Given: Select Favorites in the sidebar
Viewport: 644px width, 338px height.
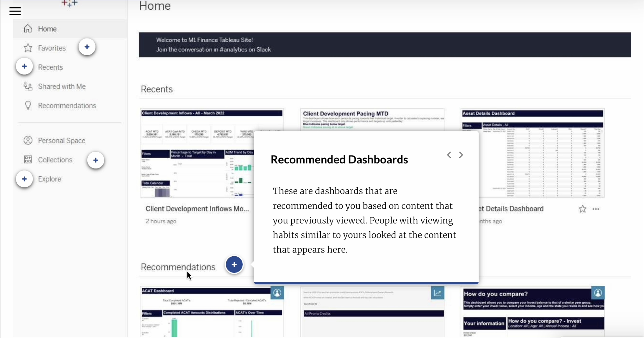Looking at the screenshot, I should point(51,48).
